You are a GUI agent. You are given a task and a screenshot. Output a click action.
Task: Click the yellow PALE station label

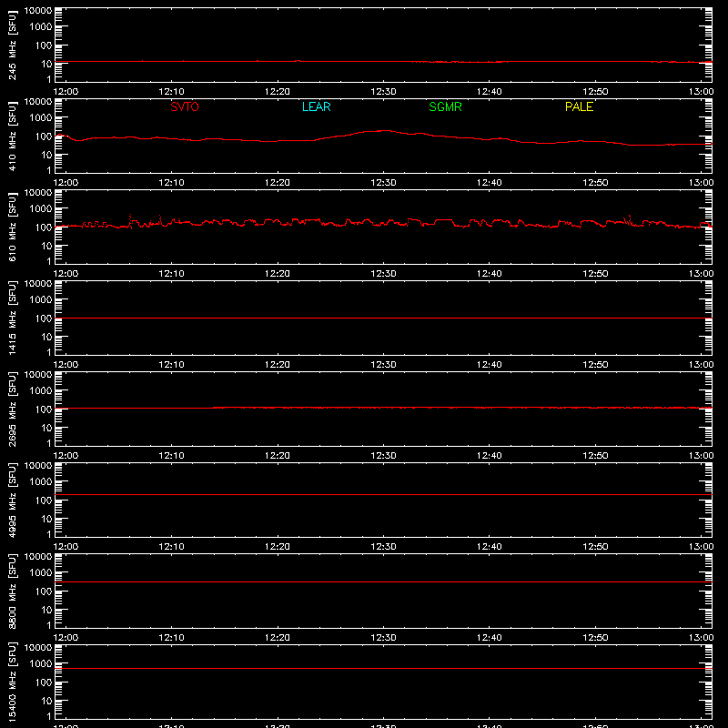coord(579,106)
